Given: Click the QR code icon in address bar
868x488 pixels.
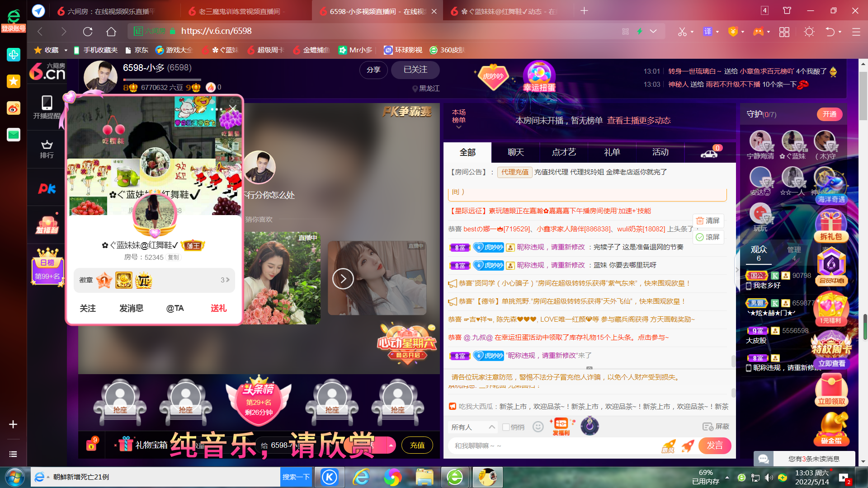Looking at the screenshot, I should pos(626,31).
